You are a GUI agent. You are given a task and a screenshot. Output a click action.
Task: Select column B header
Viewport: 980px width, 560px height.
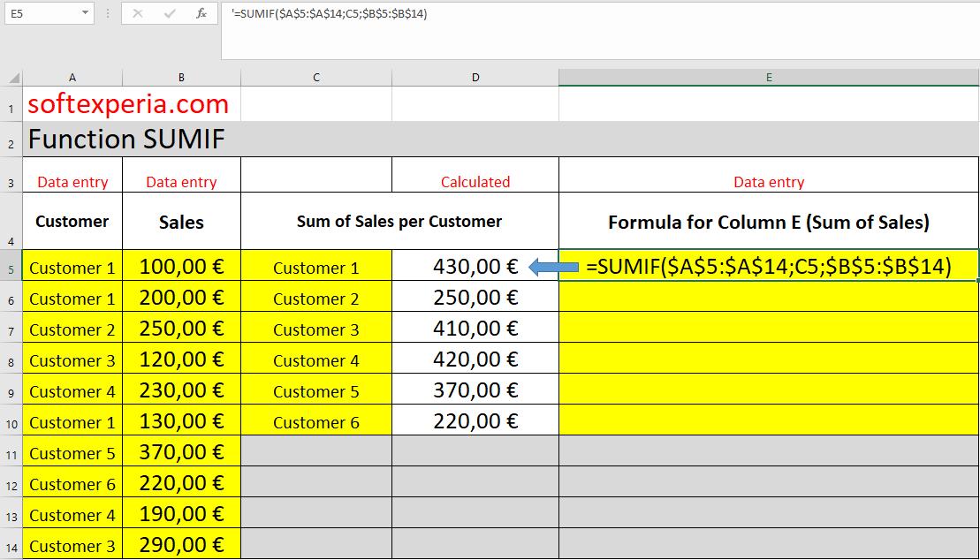click(181, 78)
